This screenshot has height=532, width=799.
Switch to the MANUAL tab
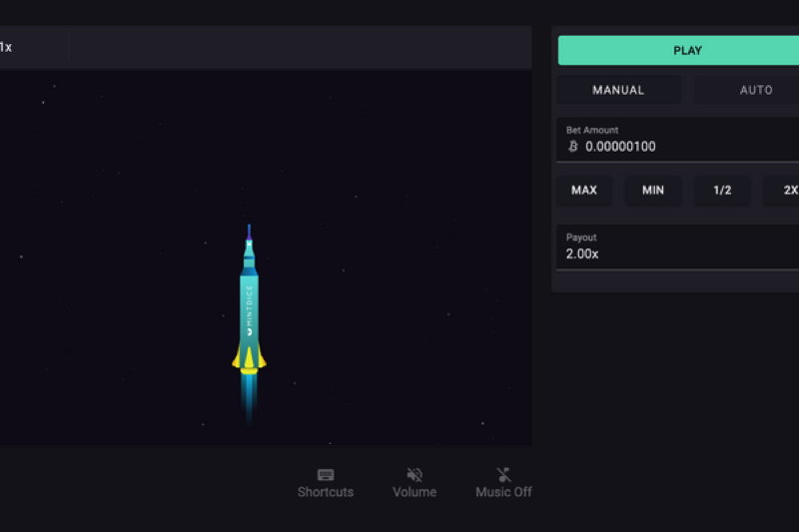pyautogui.click(x=618, y=90)
